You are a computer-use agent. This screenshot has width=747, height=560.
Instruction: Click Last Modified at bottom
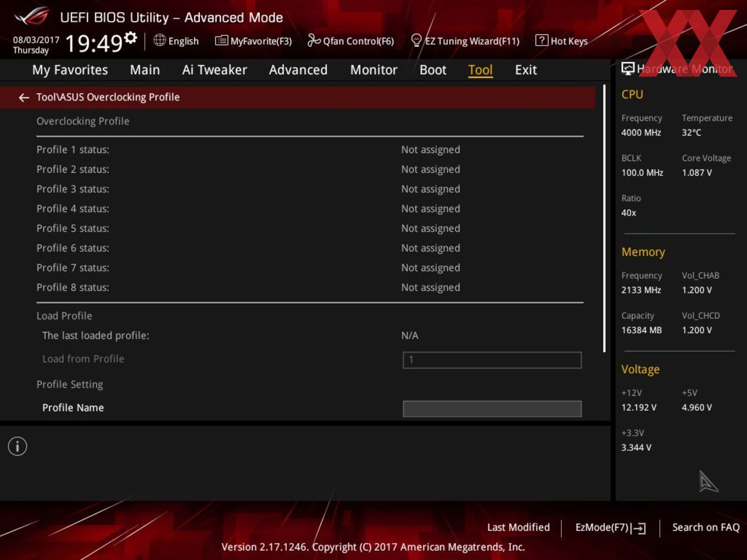click(x=519, y=527)
